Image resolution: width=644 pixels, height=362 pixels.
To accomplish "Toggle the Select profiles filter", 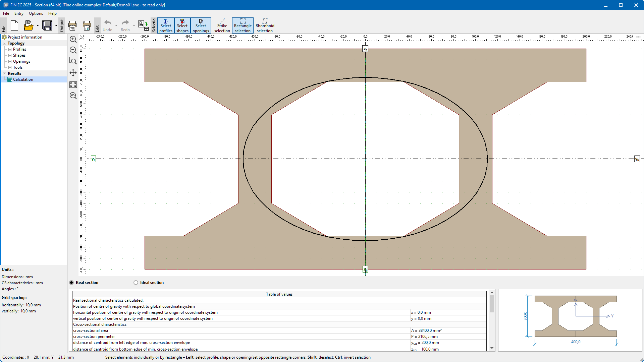I will pyautogui.click(x=166, y=25).
